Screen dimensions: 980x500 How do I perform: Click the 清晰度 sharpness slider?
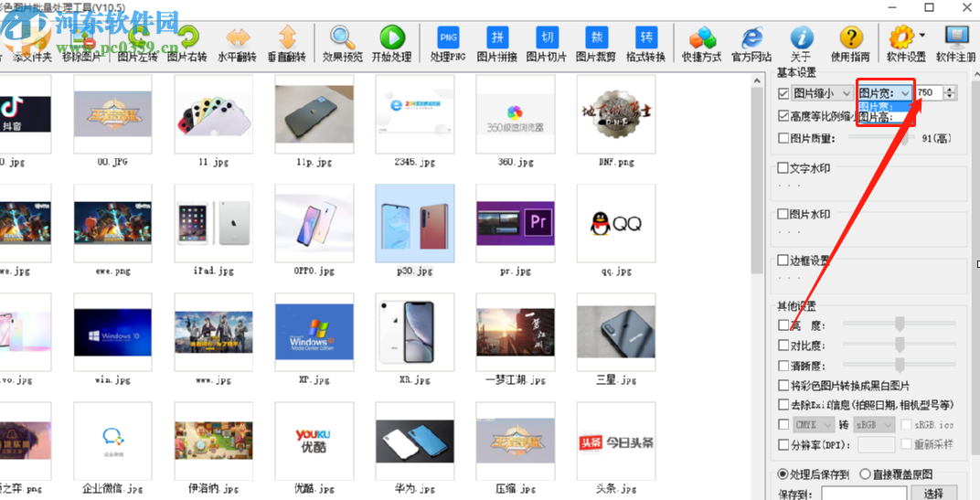900,365
